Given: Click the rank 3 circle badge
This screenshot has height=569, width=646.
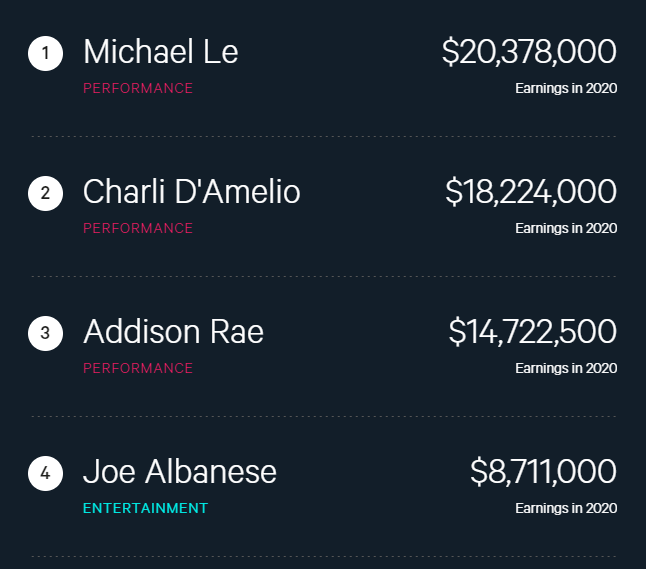Looking at the screenshot, I should (x=46, y=333).
